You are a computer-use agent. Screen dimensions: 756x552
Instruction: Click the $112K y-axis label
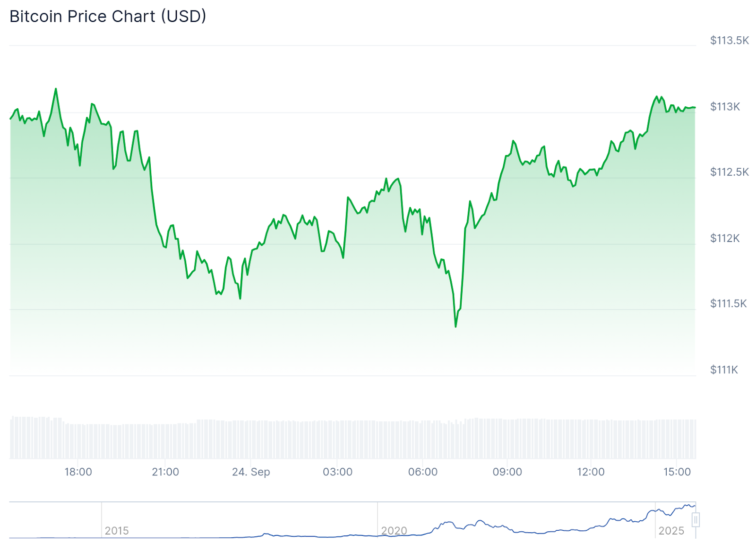725,238
